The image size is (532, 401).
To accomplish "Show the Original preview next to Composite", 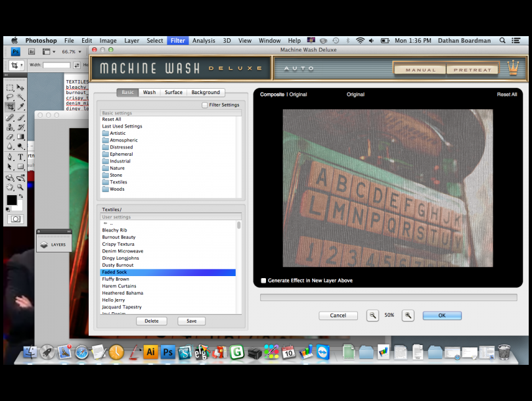I will tap(298, 95).
